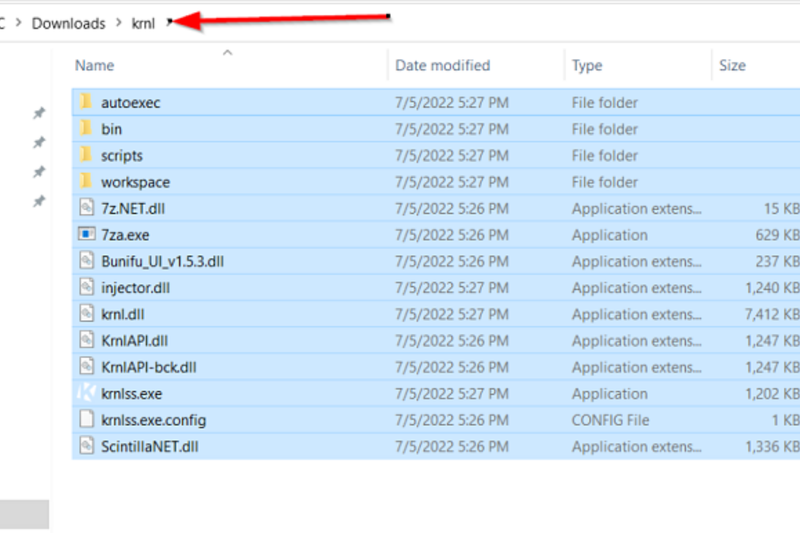
Task: Select the 7za.exe file name
Action: pos(125,235)
